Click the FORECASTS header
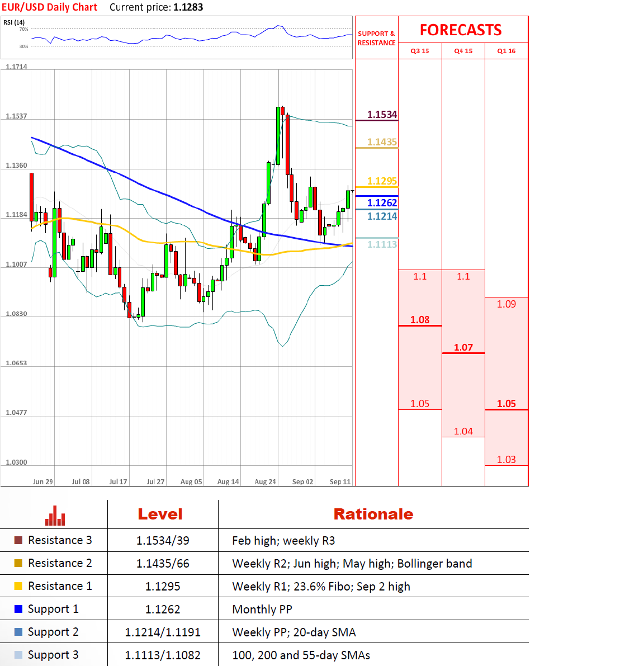644x666 pixels. (x=461, y=30)
